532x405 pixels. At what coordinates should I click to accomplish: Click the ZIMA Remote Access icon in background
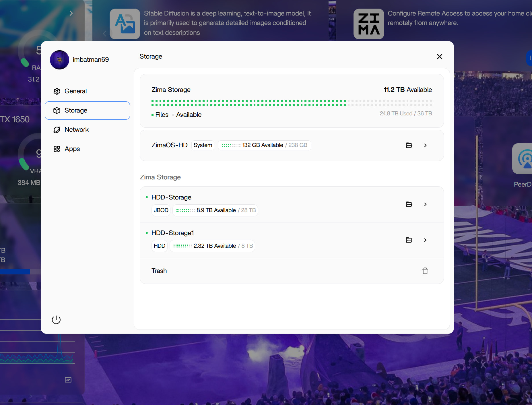(x=369, y=24)
